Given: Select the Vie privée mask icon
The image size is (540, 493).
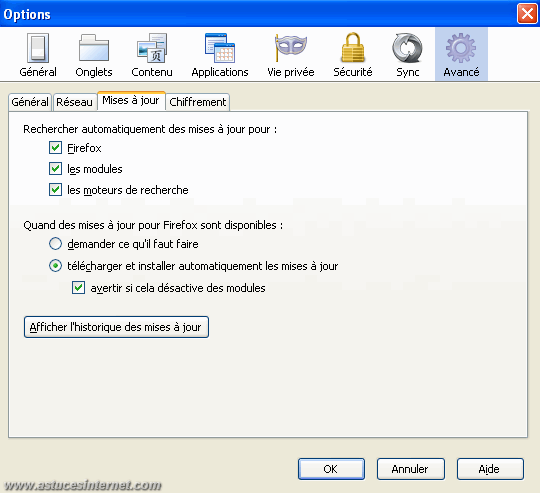Looking at the screenshot, I should click(x=291, y=55).
